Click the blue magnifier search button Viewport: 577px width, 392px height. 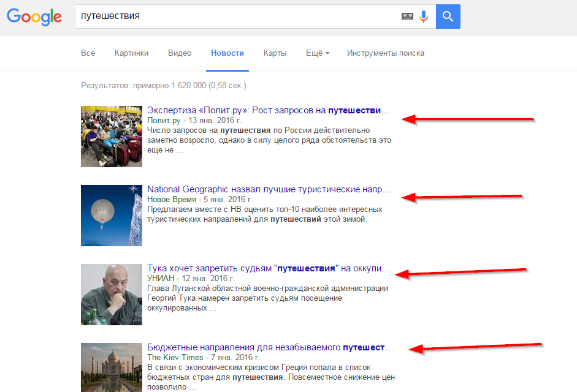click(448, 16)
